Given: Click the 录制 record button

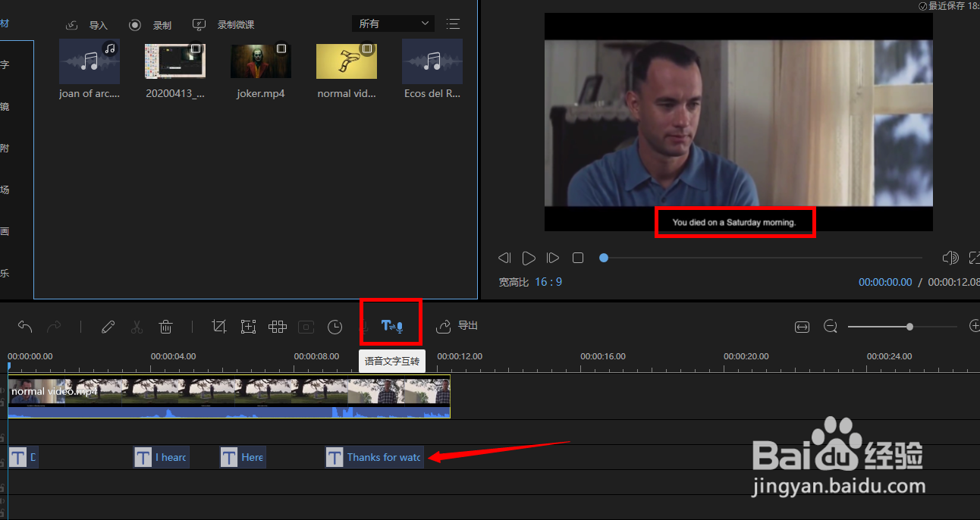Looking at the screenshot, I should (150, 25).
